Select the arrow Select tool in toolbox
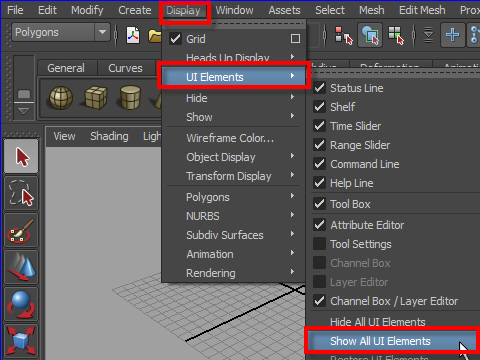The width and height of the screenshot is (480, 360). pos(21,157)
